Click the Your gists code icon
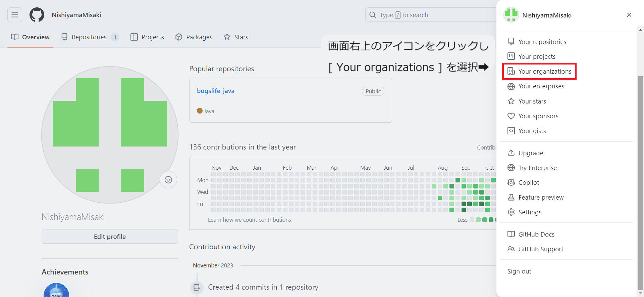This screenshot has width=644, height=297. (511, 131)
